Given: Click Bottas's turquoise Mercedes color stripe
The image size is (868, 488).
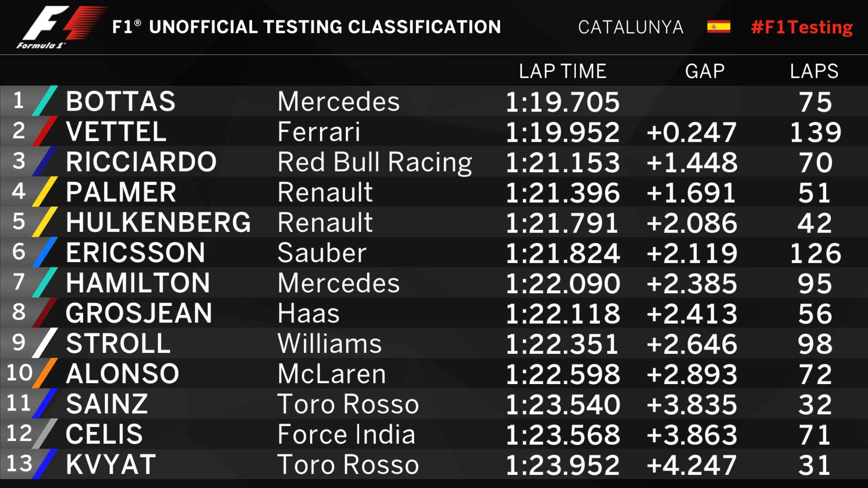Looking at the screenshot, I should click(x=45, y=101).
